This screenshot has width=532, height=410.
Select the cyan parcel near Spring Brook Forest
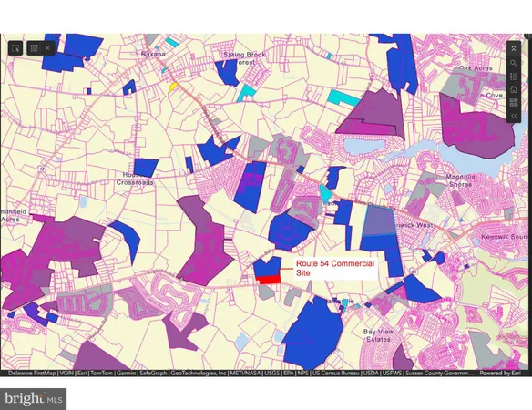246,93
